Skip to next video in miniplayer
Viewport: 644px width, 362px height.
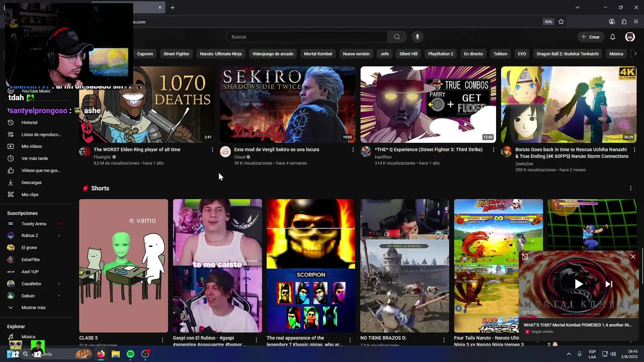point(609,284)
